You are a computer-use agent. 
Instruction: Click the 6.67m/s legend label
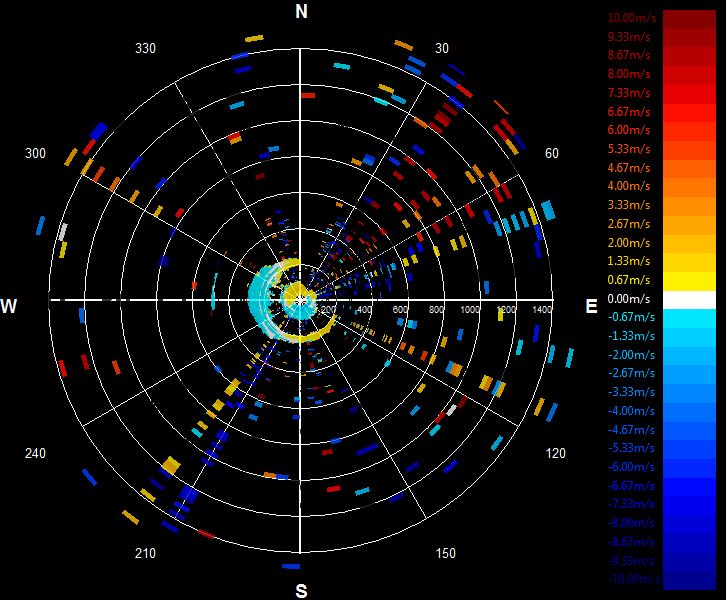coord(629,112)
